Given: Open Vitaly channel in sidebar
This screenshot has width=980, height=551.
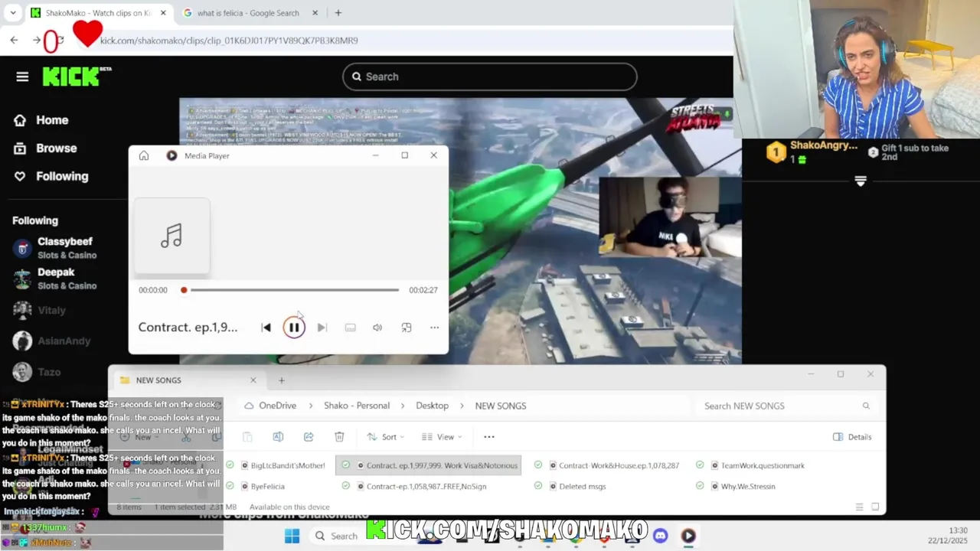Looking at the screenshot, I should [x=40, y=310].
